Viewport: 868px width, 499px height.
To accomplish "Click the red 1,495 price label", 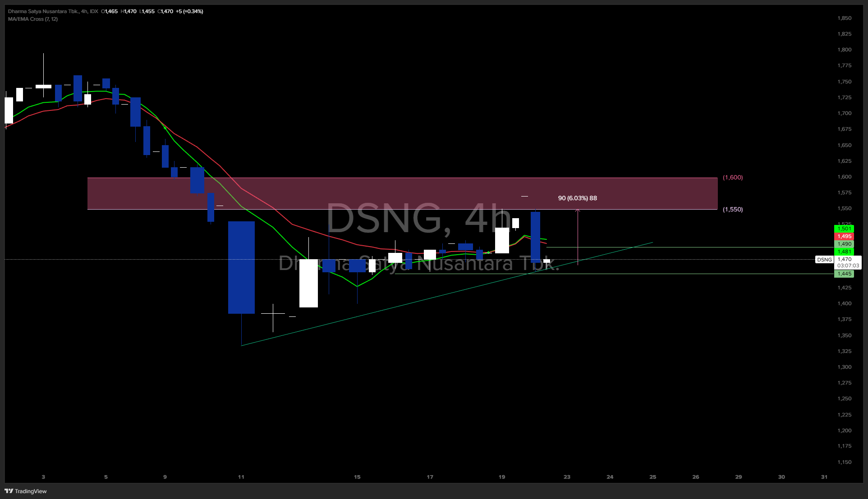I will [844, 236].
